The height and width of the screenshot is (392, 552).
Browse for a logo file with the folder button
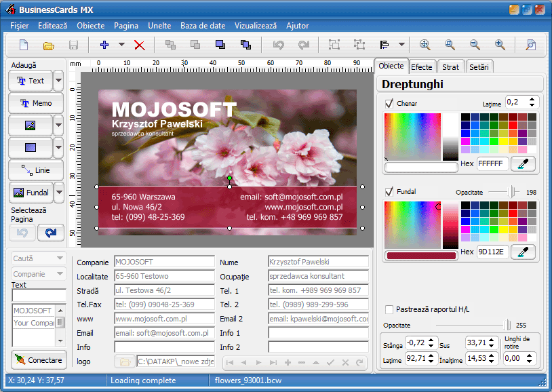click(x=125, y=361)
